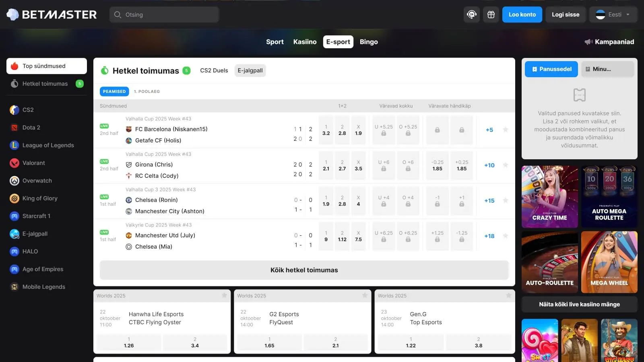Select the CS2 Duels filter tab
This screenshot has height=362, width=644.
click(x=214, y=70)
